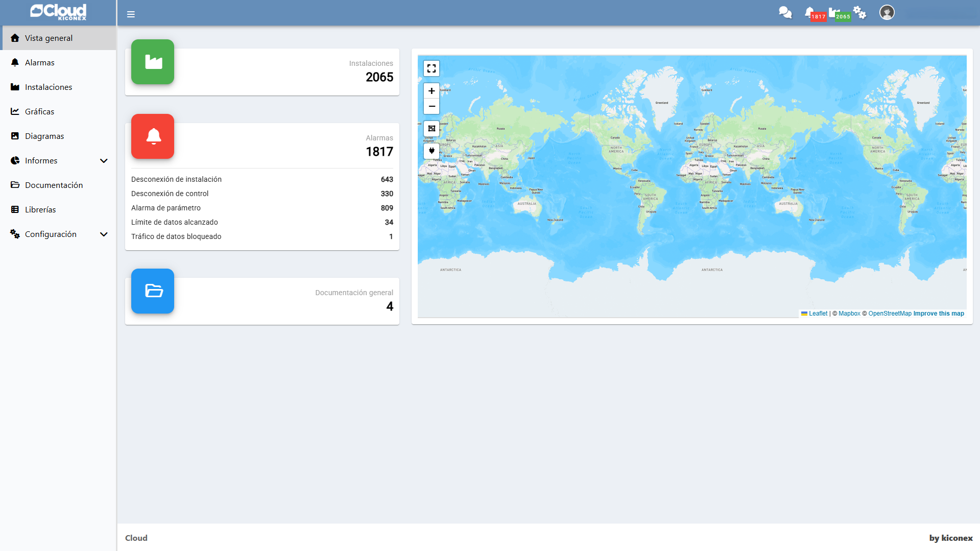Click the map layer control button below zoom
Image resolution: width=980 pixels, height=551 pixels.
tap(432, 129)
